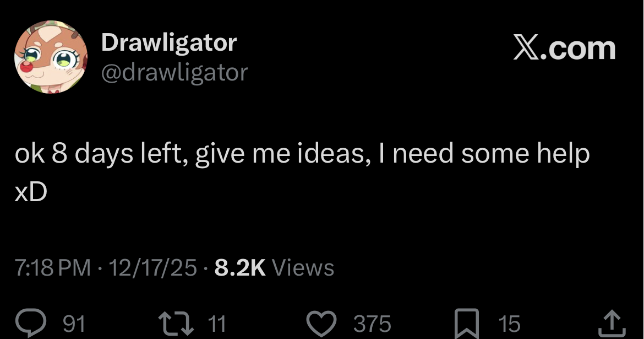
Task: Click the 15 bookmarks count
Action: (x=509, y=323)
